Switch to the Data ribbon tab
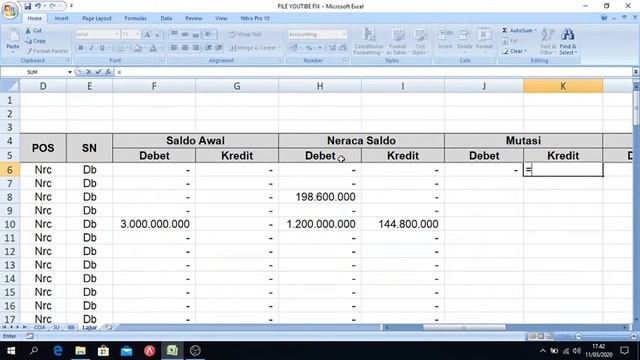The height and width of the screenshot is (360, 640). (x=166, y=18)
